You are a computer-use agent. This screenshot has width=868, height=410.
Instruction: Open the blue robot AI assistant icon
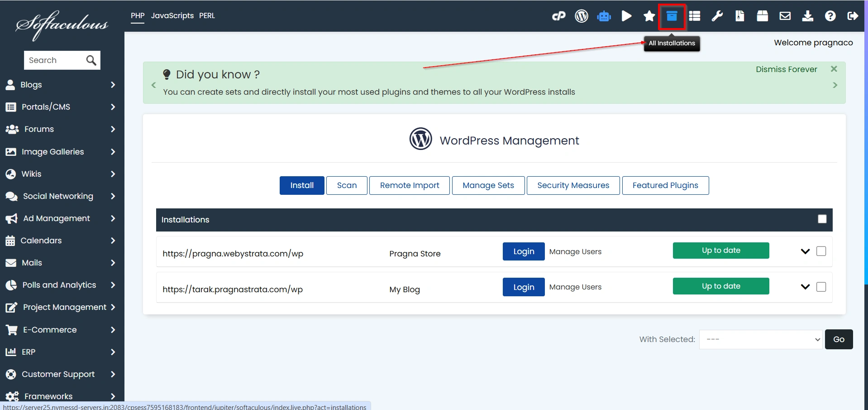(x=604, y=16)
